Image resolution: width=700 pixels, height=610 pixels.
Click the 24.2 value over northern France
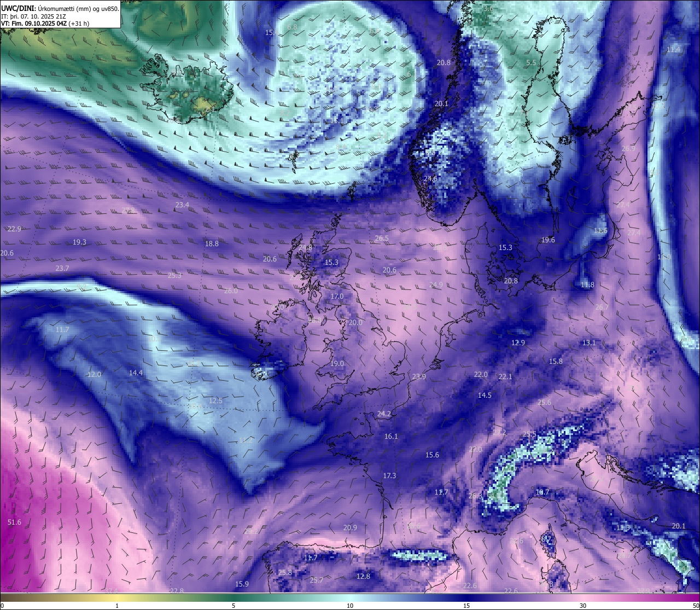click(x=384, y=414)
